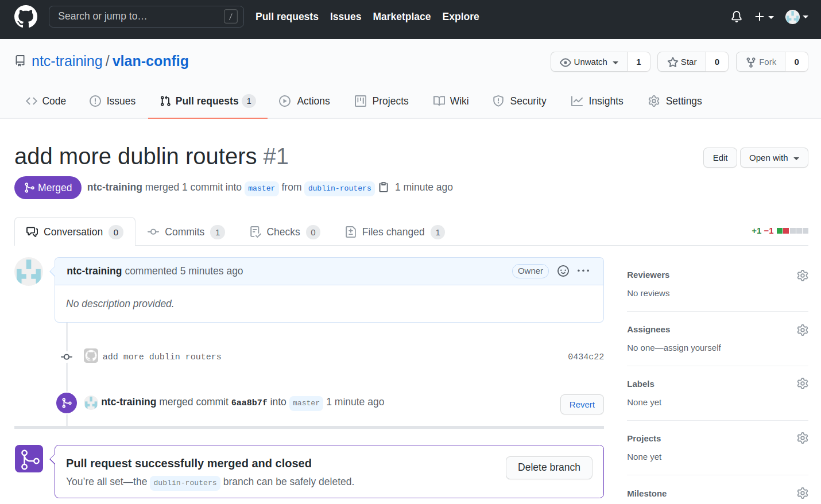Image resolution: width=821 pixels, height=504 pixels.
Task: Revert the merged pull request
Action: 582,405
